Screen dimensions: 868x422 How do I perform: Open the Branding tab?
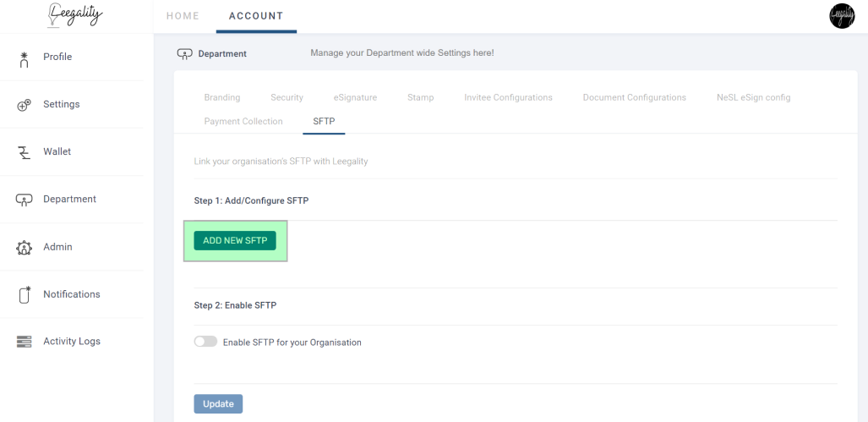[222, 97]
